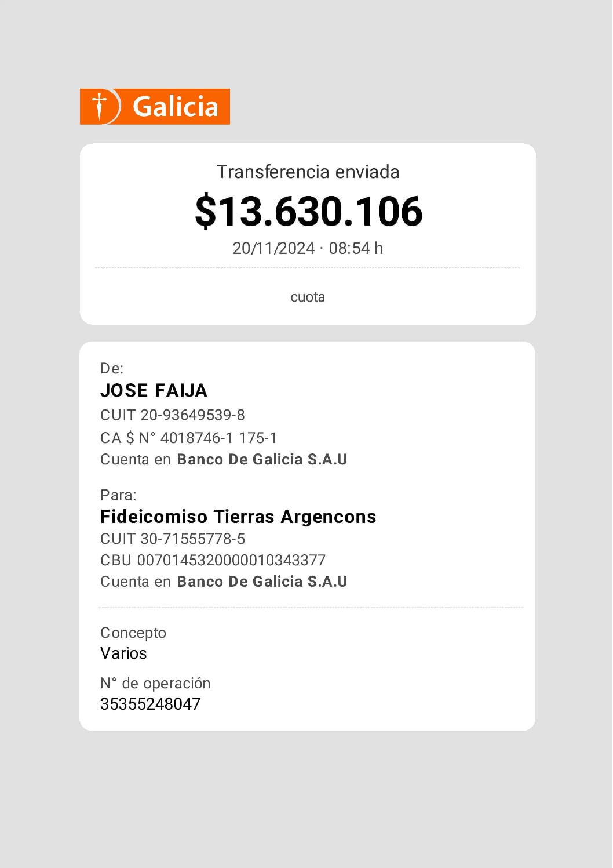
Task: Click the transfer date 20/11/2024
Action: (x=273, y=248)
